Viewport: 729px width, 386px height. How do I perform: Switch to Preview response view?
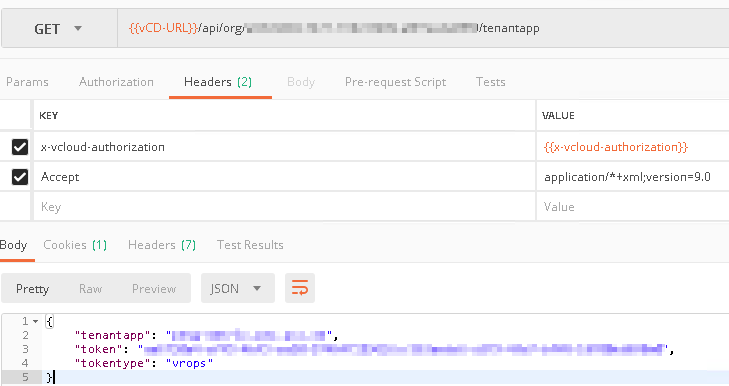click(x=154, y=289)
